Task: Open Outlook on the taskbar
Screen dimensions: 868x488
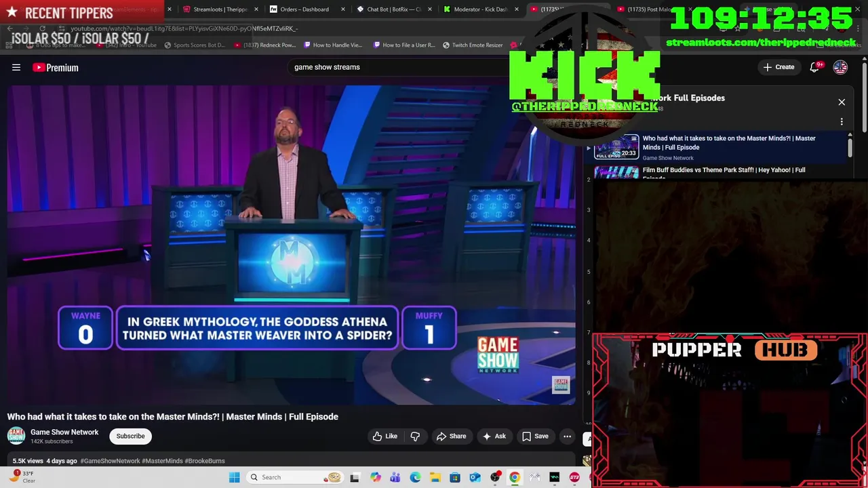Action: tap(475, 477)
